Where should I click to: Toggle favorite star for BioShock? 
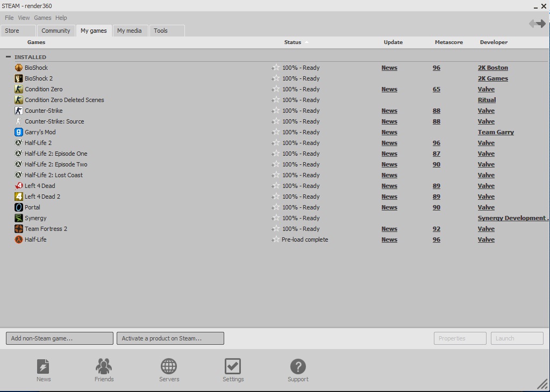pos(276,68)
